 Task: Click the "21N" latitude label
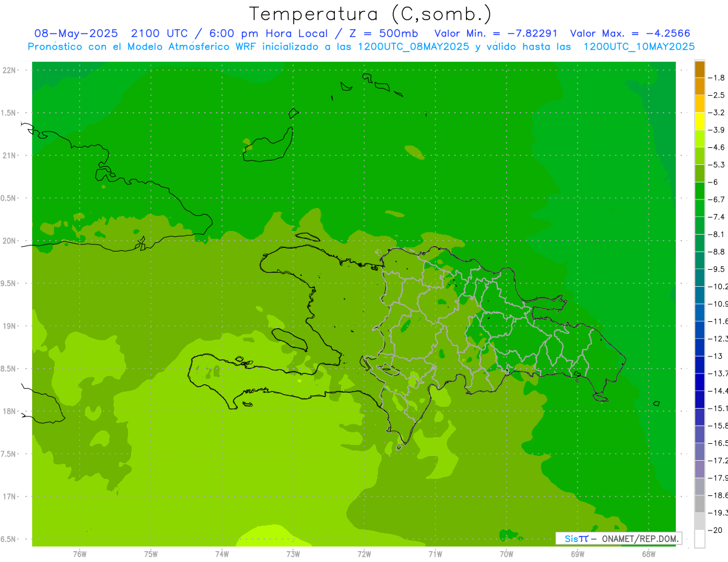pos(9,155)
